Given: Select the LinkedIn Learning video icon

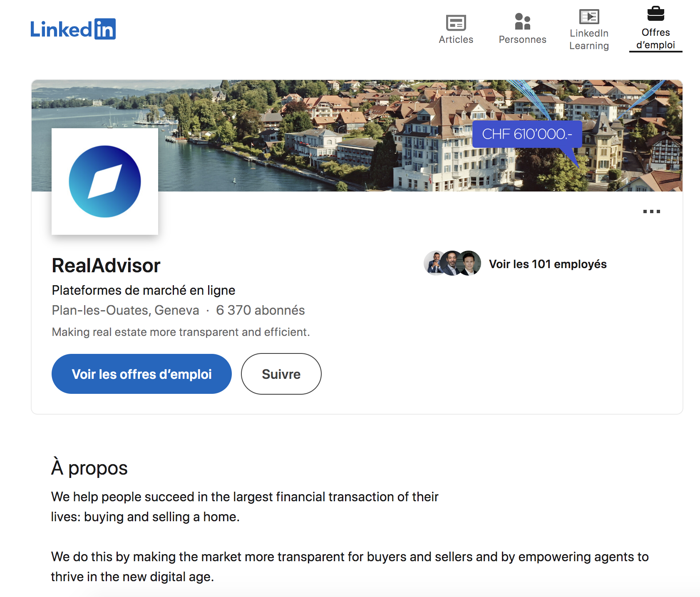Looking at the screenshot, I should tap(589, 17).
